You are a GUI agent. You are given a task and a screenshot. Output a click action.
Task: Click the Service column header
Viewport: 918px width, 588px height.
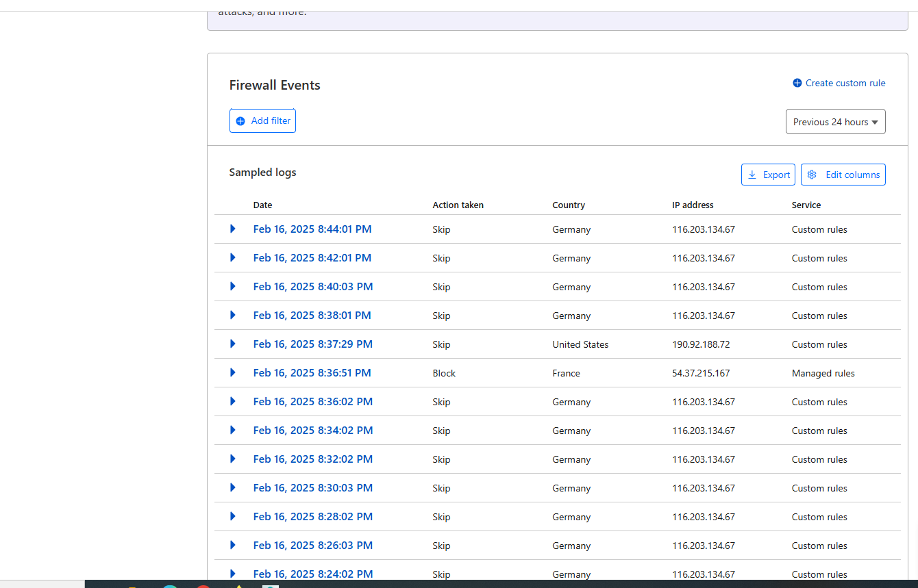coord(806,205)
